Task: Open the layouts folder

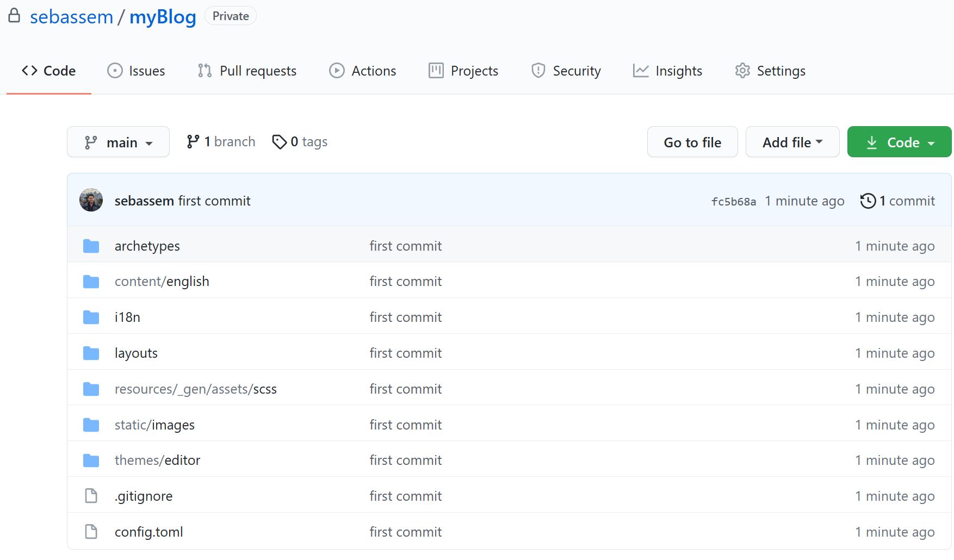Action: point(136,353)
